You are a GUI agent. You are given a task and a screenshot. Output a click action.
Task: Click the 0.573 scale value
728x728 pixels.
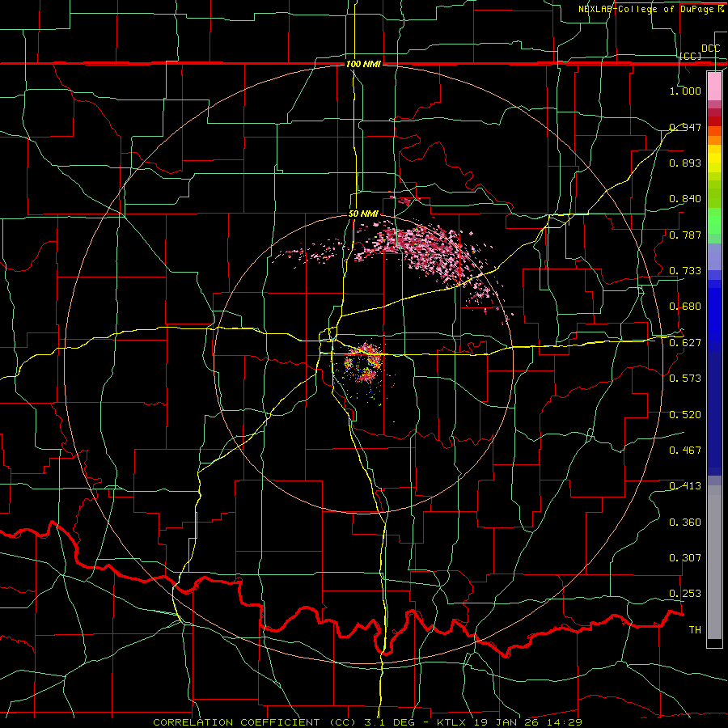pyautogui.click(x=685, y=379)
